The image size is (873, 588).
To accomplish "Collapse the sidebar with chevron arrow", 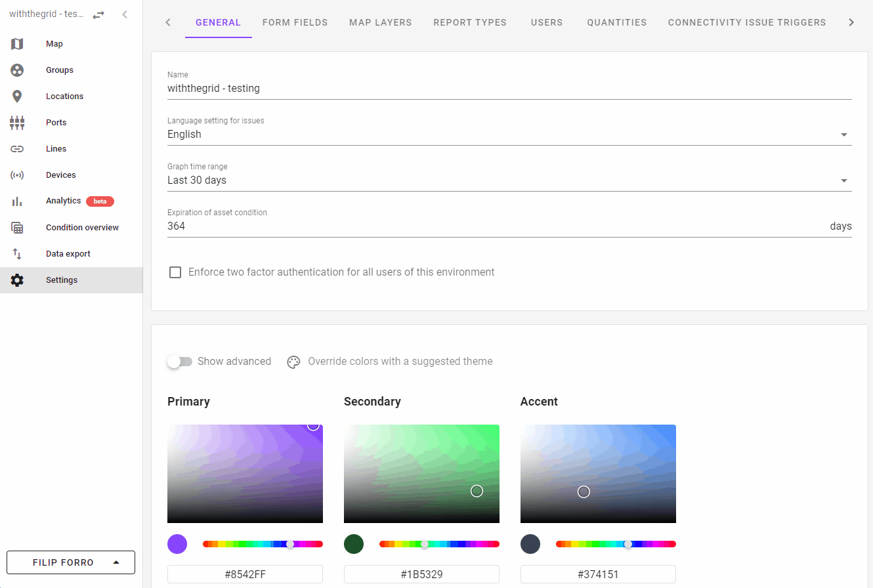I will [125, 14].
